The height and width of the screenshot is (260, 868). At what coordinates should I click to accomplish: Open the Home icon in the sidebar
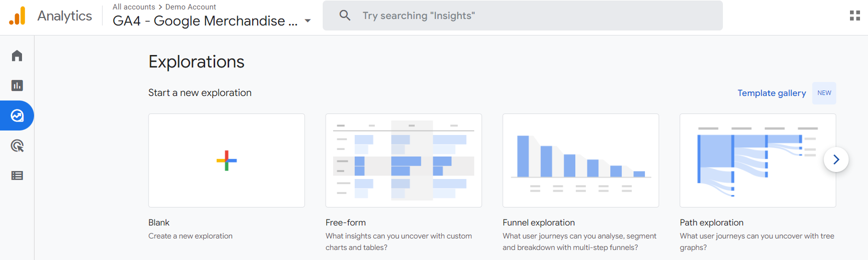[17, 55]
